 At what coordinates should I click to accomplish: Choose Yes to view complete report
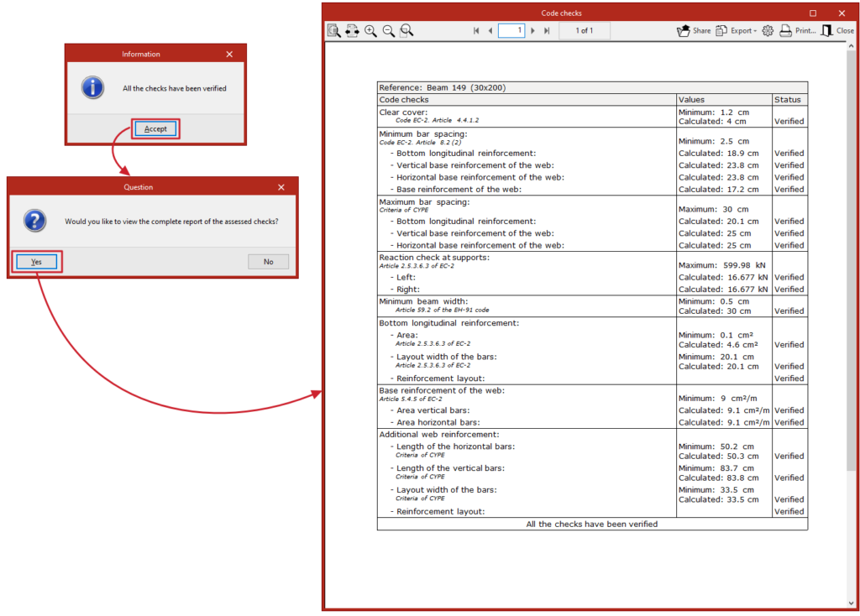(36, 262)
